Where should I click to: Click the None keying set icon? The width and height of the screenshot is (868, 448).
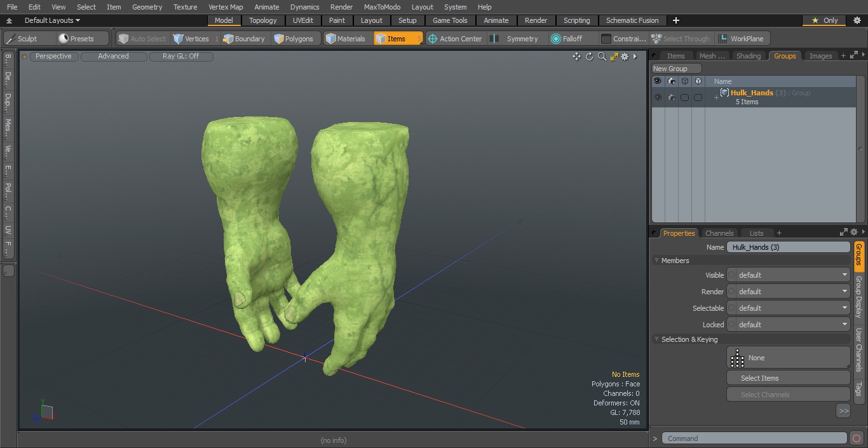(737, 358)
